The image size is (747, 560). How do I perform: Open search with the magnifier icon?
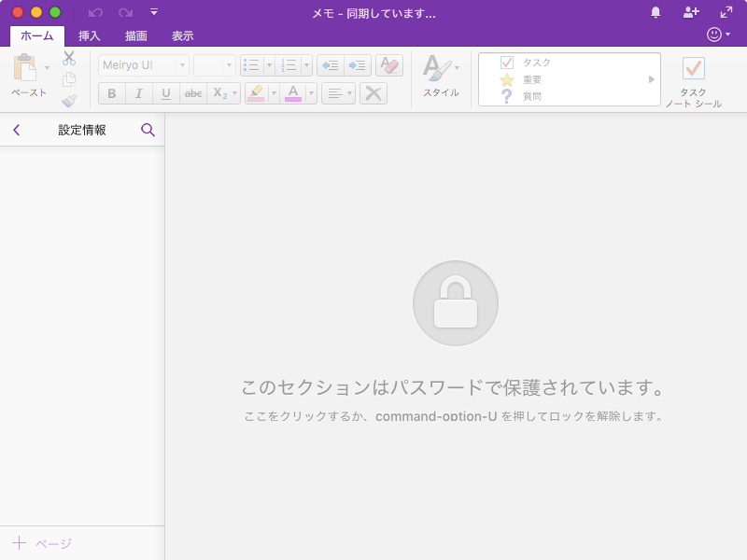tap(148, 130)
